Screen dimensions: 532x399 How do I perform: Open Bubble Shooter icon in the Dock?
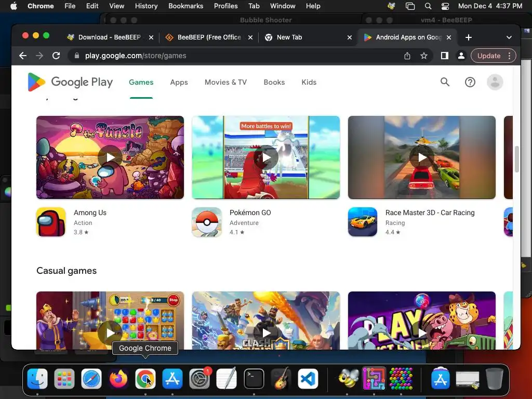pos(401,379)
